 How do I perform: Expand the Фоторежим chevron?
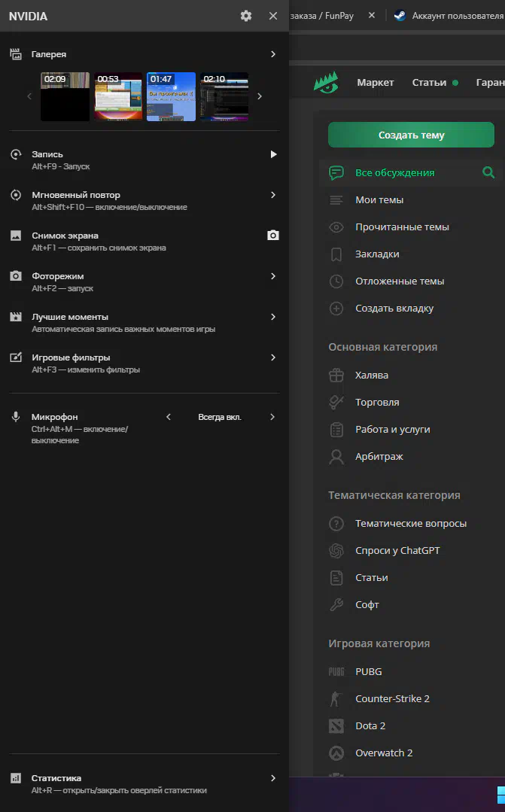coord(273,276)
